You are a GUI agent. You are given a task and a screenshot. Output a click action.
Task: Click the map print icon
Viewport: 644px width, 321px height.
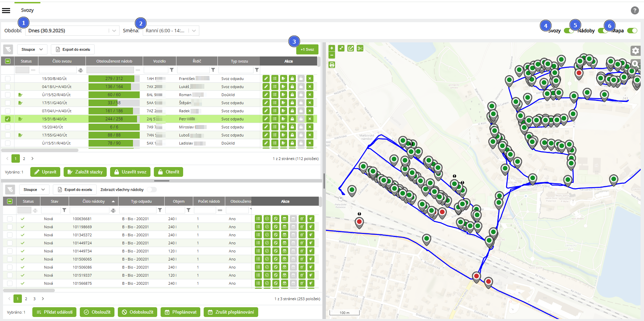pos(332,65)
